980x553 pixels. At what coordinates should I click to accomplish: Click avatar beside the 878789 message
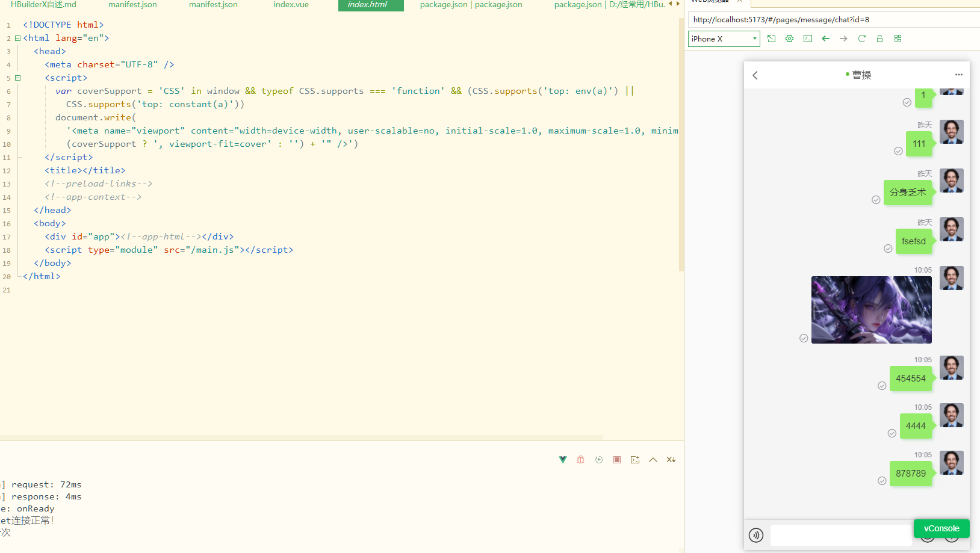tap(951, 463)
